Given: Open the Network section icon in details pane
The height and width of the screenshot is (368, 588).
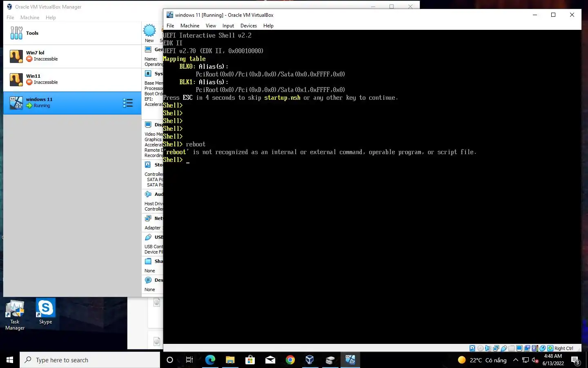Looking at the screenshot, I should [148, 218].
